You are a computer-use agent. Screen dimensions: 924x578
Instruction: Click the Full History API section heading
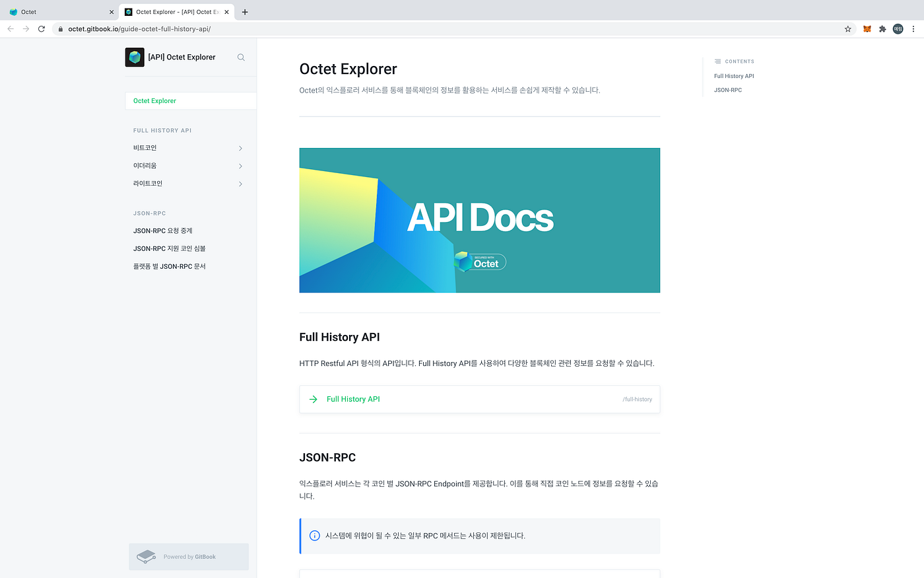340,337
